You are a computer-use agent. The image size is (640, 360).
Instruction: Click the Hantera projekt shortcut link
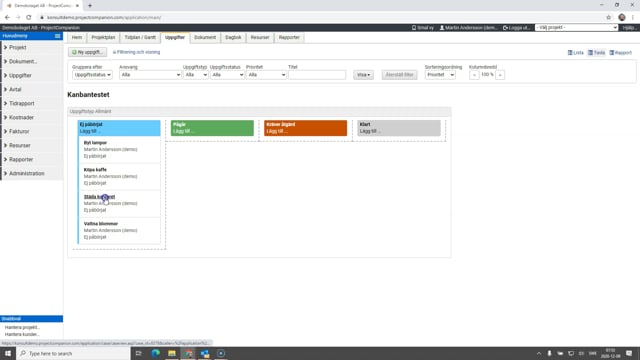pyautogui.click(x=22, y=327)
